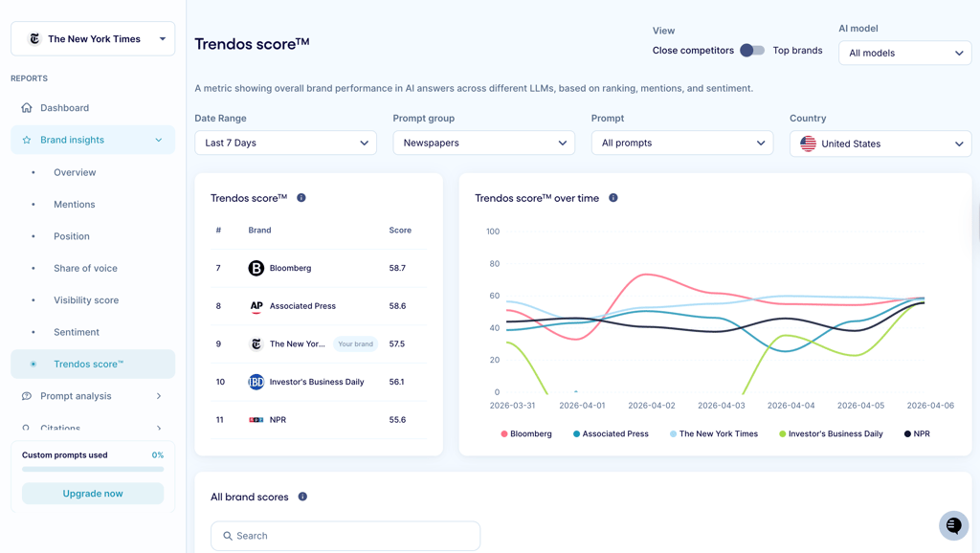Click info icon beside Trendos score over time
The width and height of the screenshot is (980, 553).
click(x=613, y=198)
